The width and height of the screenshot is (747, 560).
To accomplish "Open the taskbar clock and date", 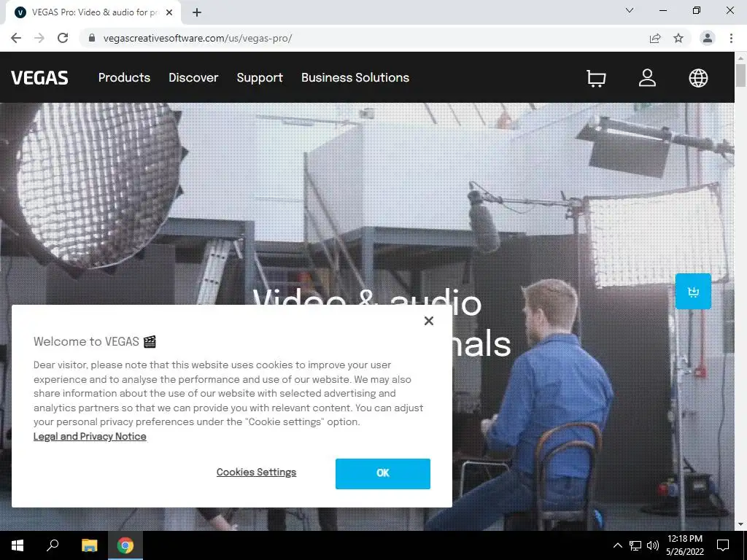I will tap(684, 545).
